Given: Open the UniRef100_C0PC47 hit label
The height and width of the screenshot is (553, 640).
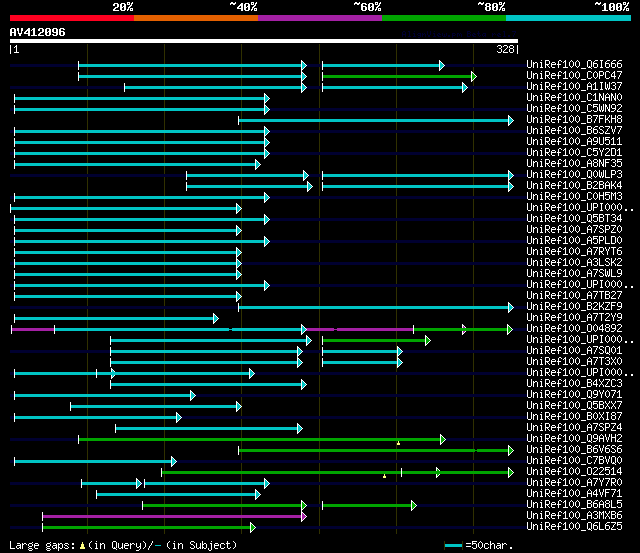Looking at the screenshot, I should point(574,76).
